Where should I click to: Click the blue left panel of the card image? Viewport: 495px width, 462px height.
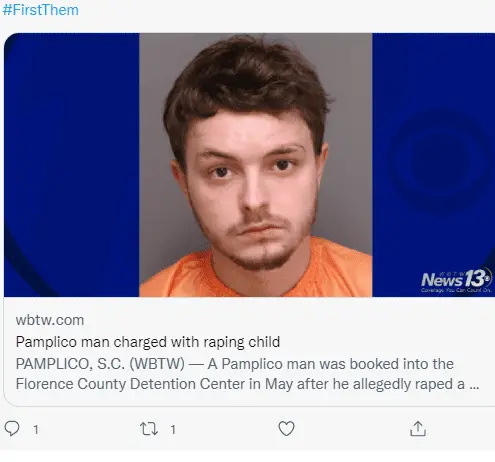(x=72, y=165)
